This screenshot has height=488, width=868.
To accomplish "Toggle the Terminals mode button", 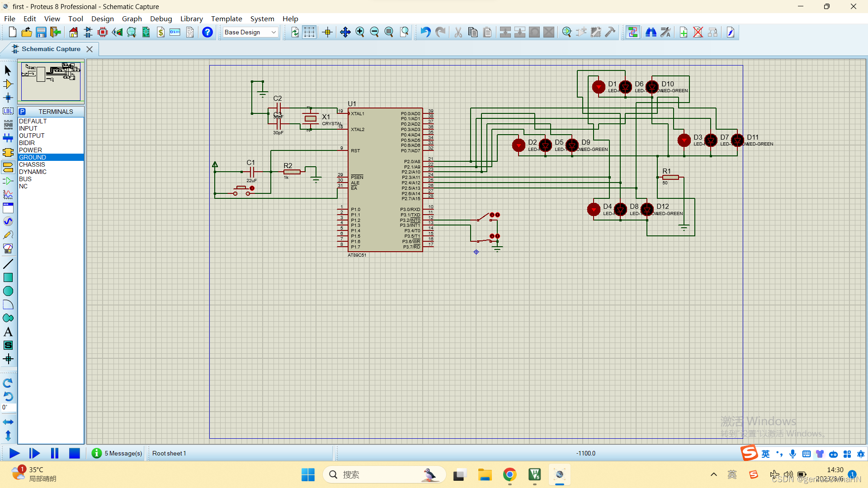I will tap(8, 167).
